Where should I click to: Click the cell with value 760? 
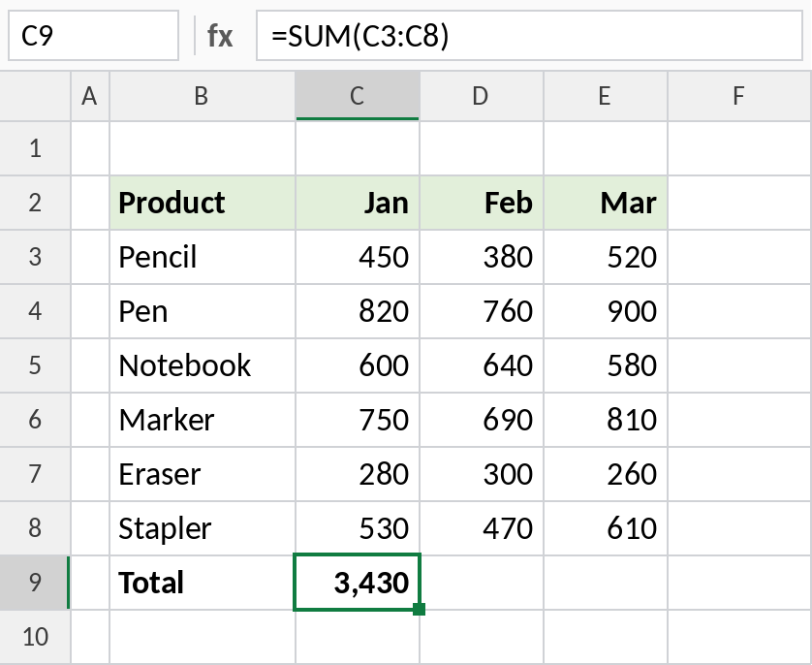(481, 311)
